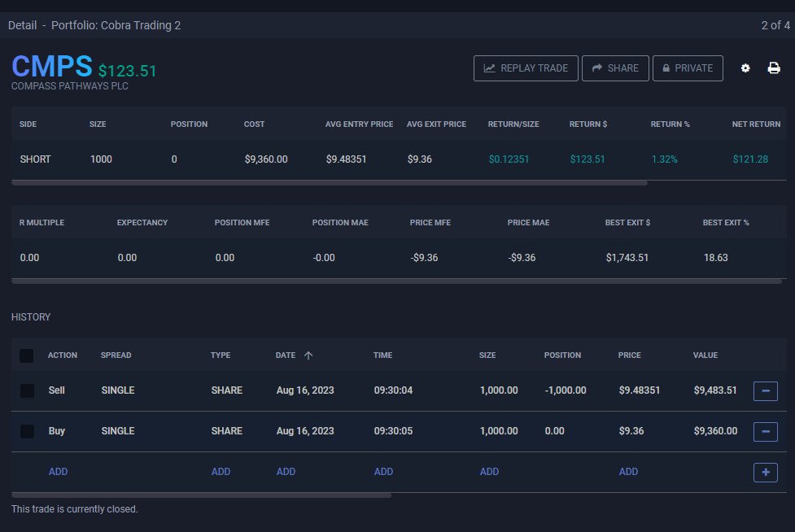Add a new execution with plus icon
This screenshot has height=532, width=795.
click(765, 473)
